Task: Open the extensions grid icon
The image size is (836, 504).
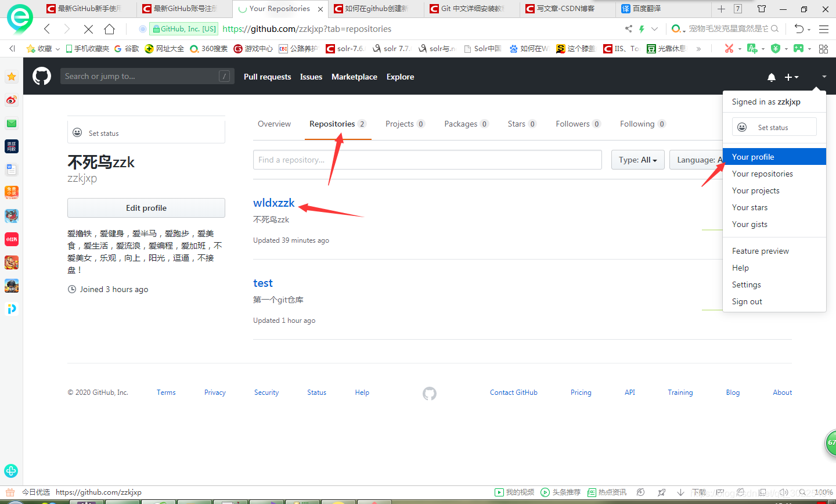Action: coord(823,49)
